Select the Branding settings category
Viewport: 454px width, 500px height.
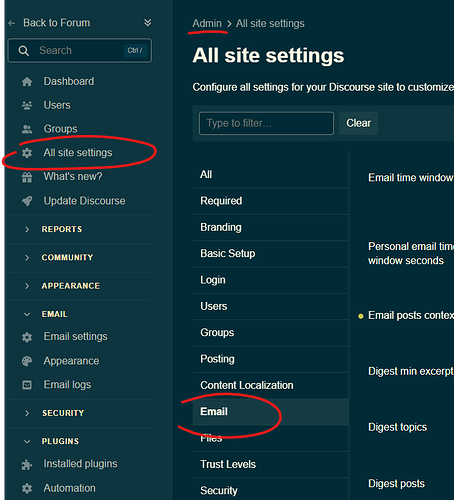click(x=270, y=227)
